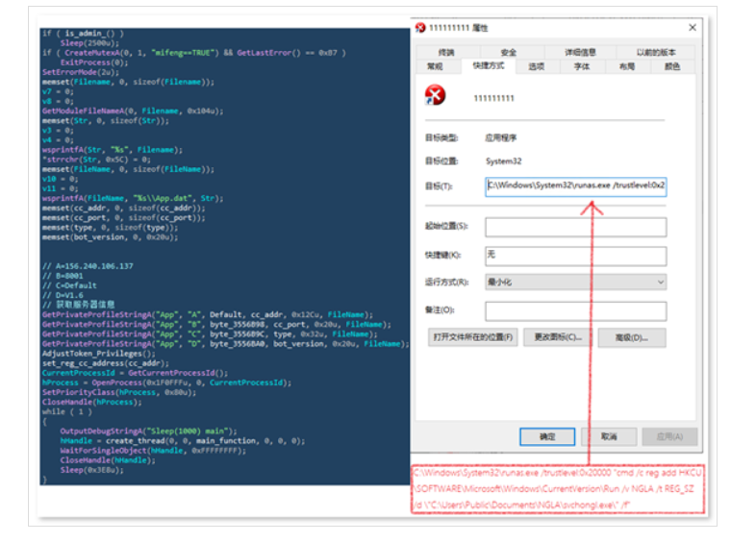Open the 高级(D)... settings button
Screen dimensions: 756x542
[632, 337]
